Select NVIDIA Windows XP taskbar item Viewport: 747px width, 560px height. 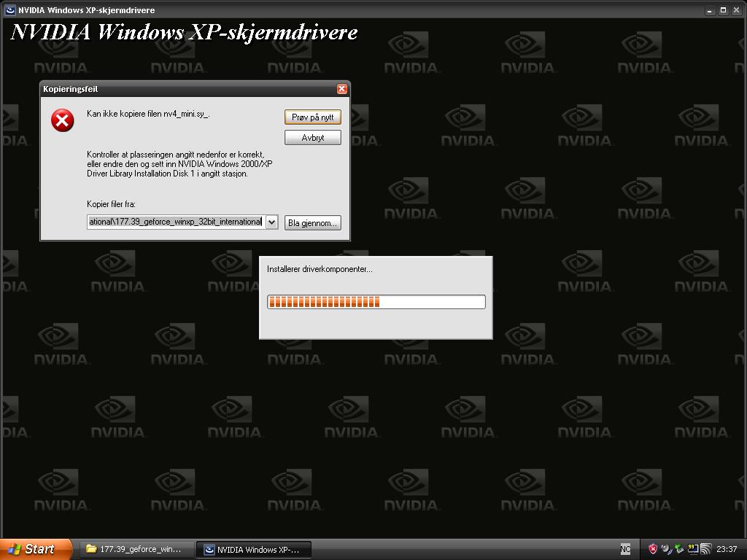click(253, 550)
